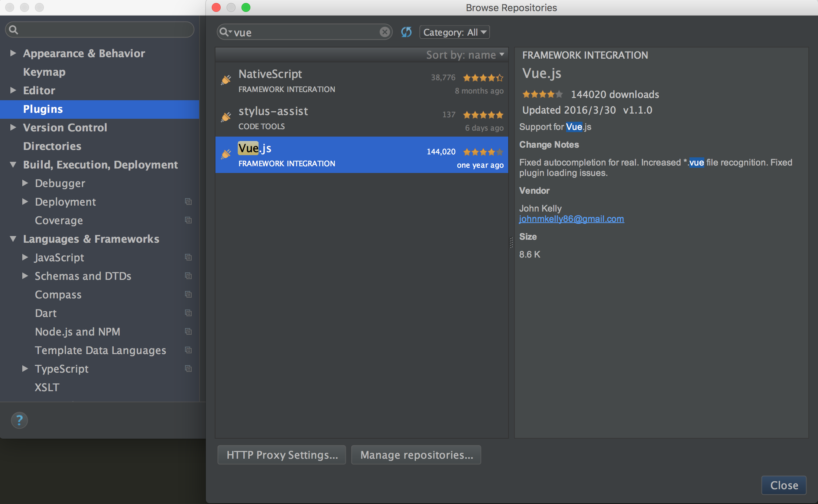Select Plugins in settings tree
Image resolution: width=818 pixels, height=504 pixels.
tap(100, 109)
